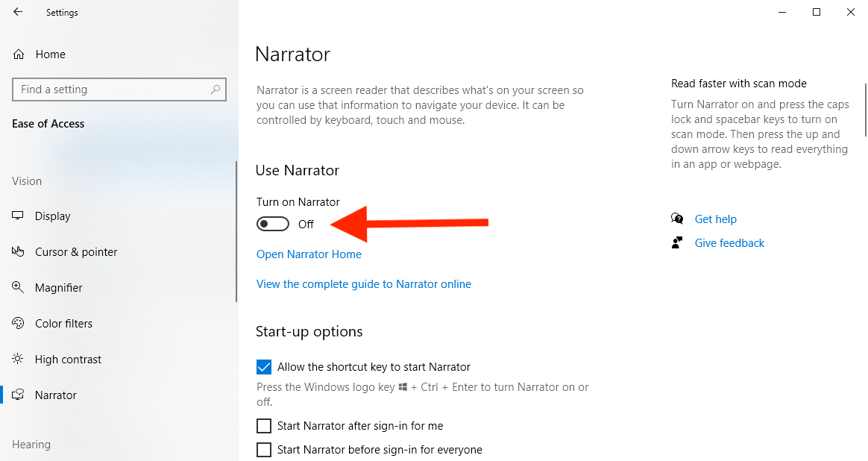The height and width of the screenshot is (461, 868).
Task: Click the Use Narrator heading
Action: [x=298, y=170]
